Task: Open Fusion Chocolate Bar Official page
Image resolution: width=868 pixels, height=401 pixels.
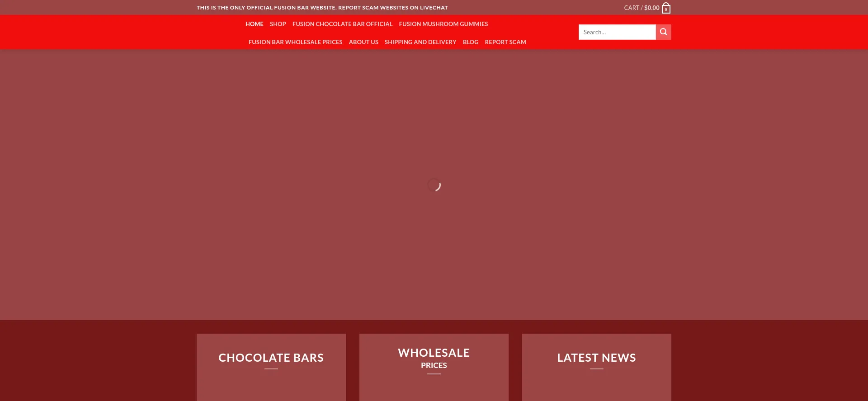Action: point(342,24)
